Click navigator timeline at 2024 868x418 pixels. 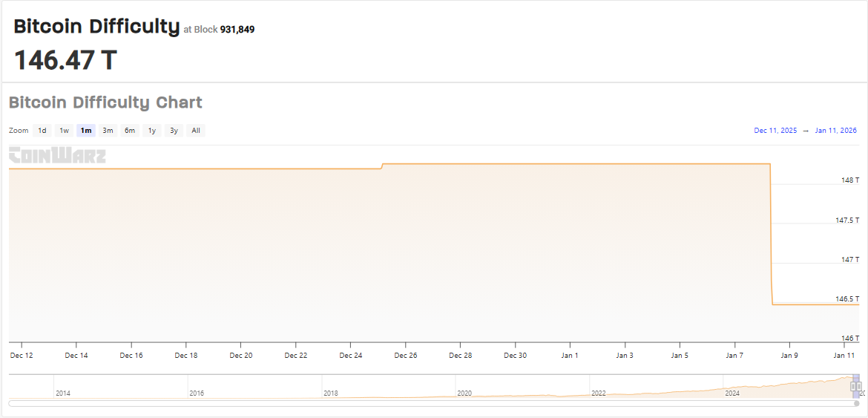731,387
